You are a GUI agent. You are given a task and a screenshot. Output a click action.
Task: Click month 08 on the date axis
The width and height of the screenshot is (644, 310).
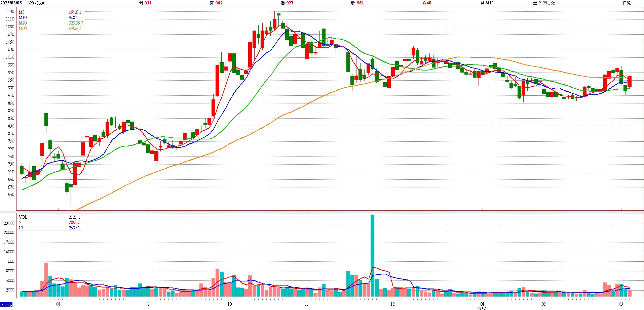(x=58, y=304)
